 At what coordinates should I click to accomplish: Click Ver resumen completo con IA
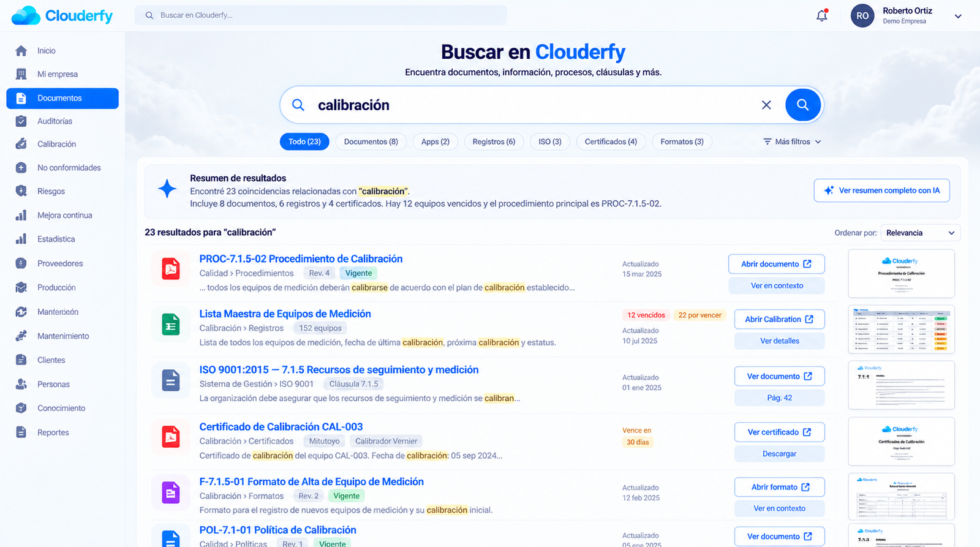(881, 191)
